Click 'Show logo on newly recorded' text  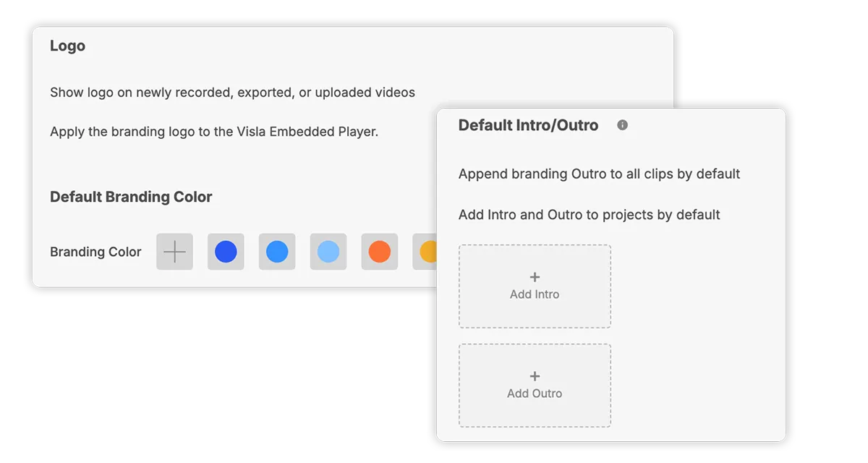[232, 93]
